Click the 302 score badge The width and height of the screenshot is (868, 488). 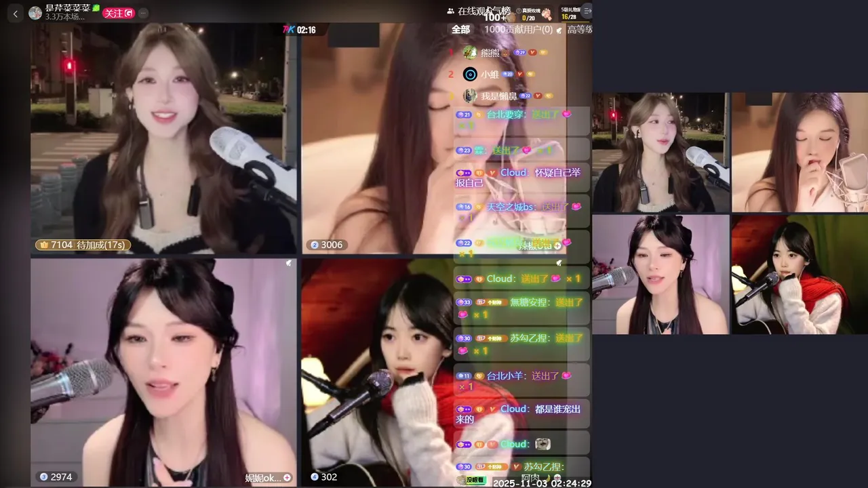[323, 477]
